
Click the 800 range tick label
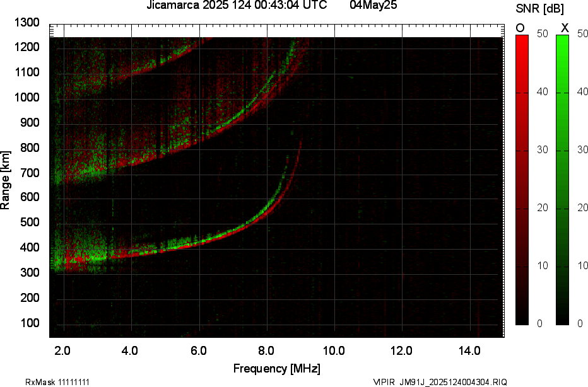[30, 147]
